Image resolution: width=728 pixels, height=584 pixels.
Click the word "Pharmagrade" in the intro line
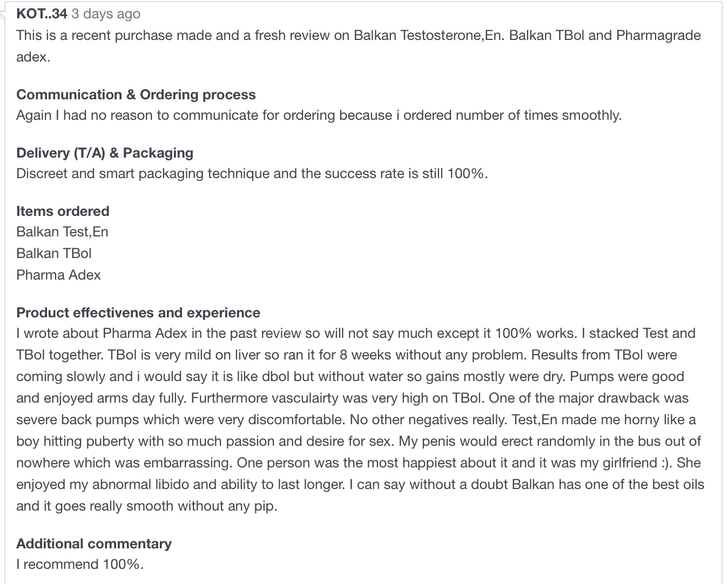(658, 36)
